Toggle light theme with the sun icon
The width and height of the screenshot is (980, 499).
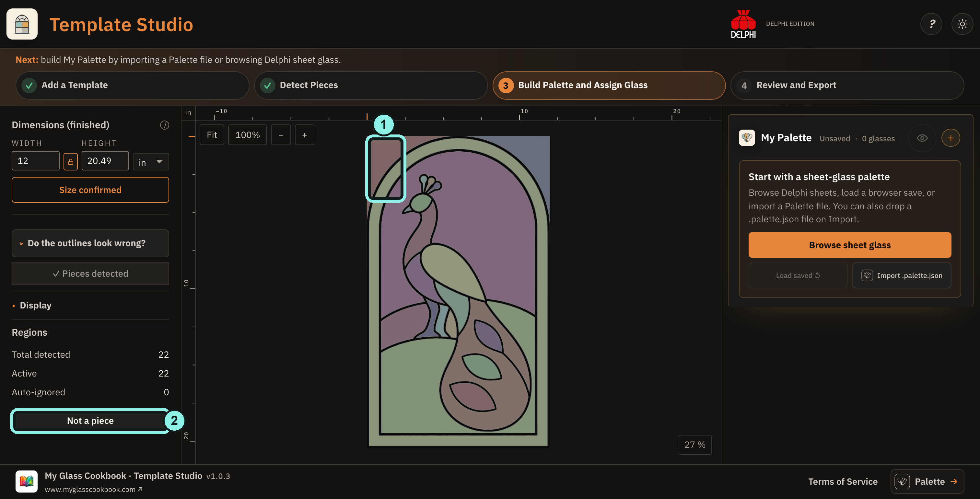(962, 24)
